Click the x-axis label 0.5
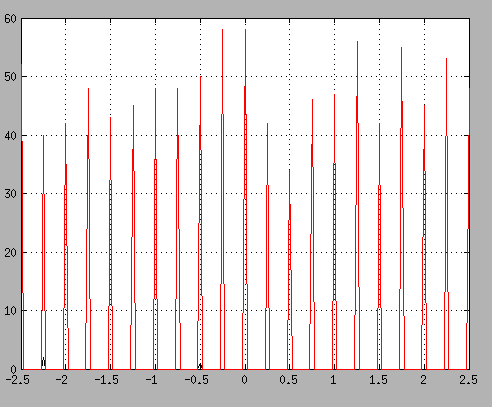Viewport: 492px width, 407px height. point(289,380)
